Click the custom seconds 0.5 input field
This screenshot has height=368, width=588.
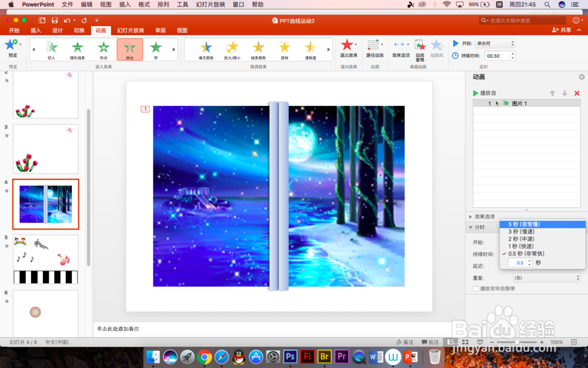[517, 263]
